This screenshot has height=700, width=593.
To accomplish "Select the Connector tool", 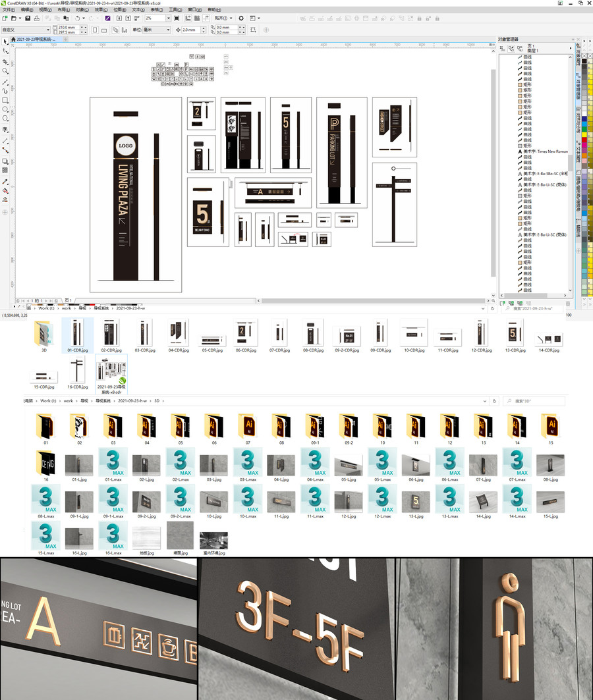I will (5, 150).
